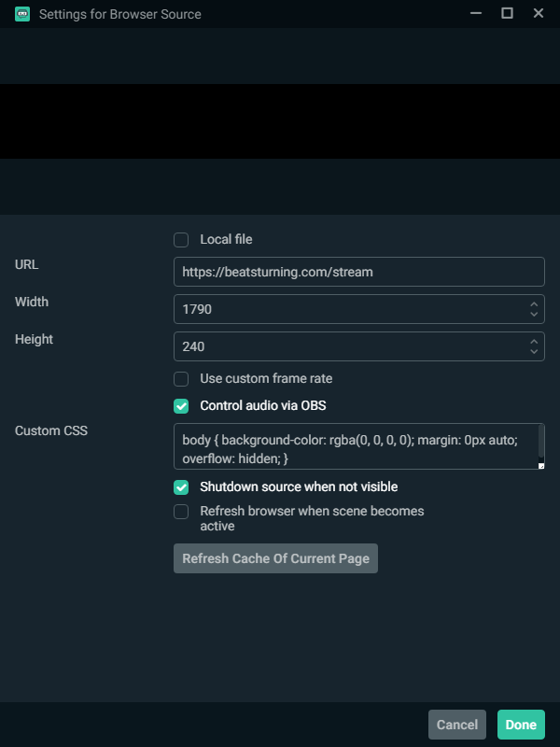Cancel the browser source settings
The image size is (560, 747).
coord(457,725)
